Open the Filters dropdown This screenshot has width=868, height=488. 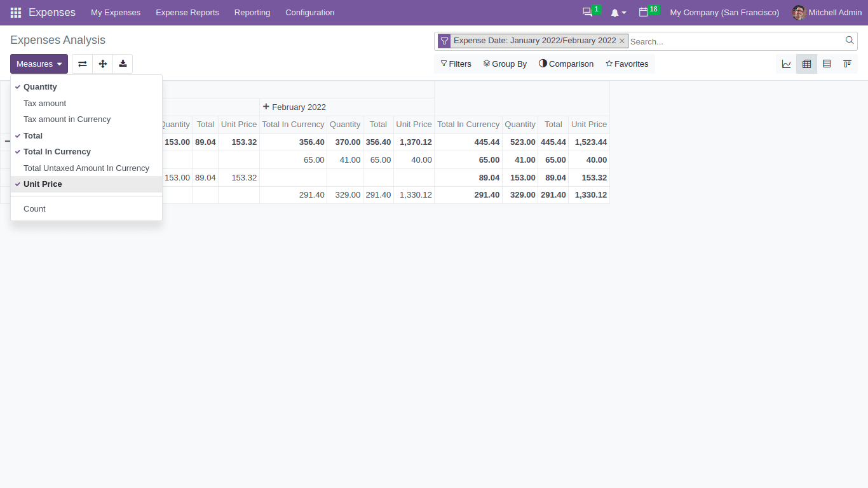(x=456, y=64)
